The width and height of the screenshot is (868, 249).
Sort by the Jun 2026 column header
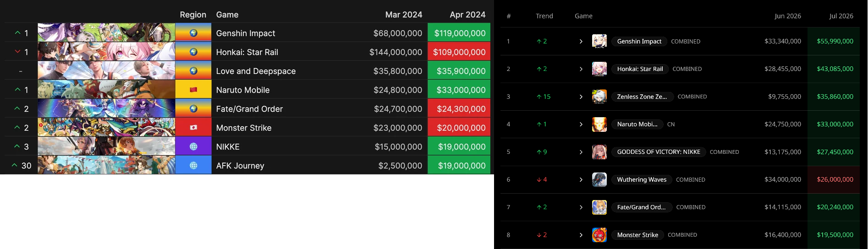788,16
